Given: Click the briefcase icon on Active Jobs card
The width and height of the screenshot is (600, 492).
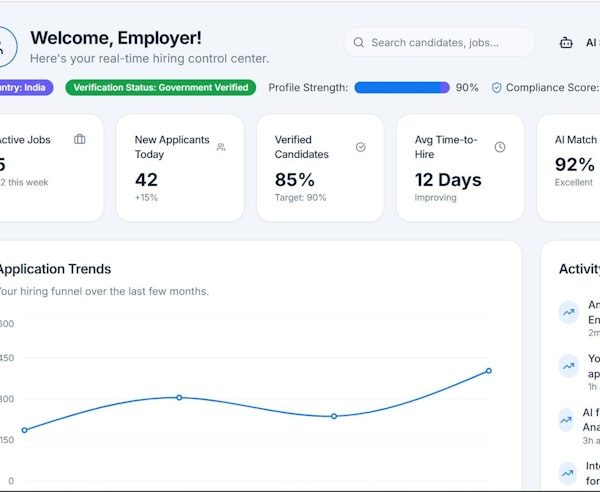Looking at the screenshot, I should [x=80, y=140].
